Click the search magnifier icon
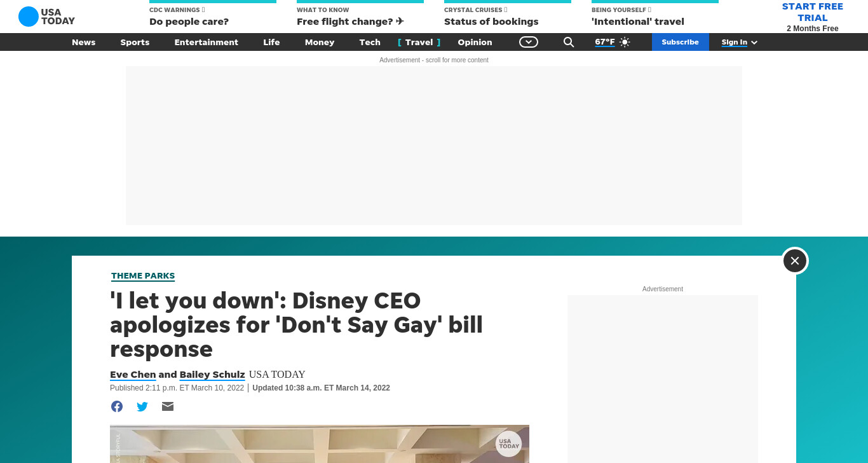This screenshot has width=868, height=463. pyautogui.click(x=569, y=42)
